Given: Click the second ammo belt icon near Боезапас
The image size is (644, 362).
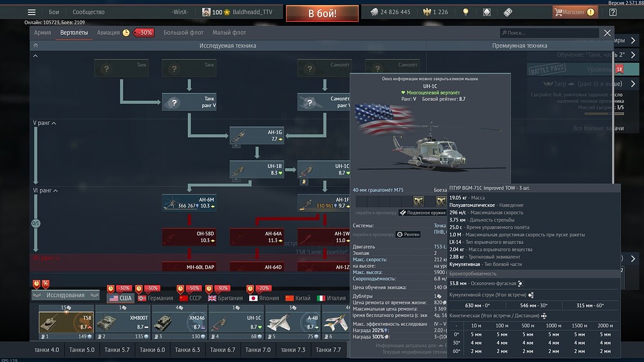Looking at the screenshot, I should [x=440, y=201].
